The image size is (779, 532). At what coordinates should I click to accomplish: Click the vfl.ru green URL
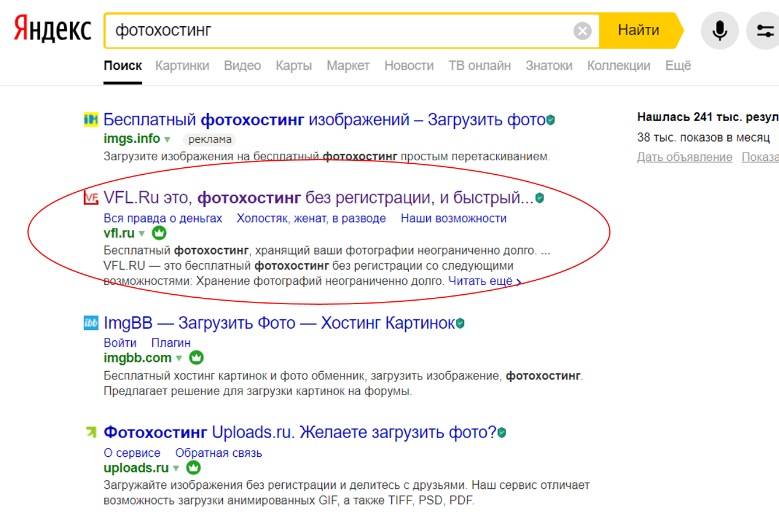(119, 233)
